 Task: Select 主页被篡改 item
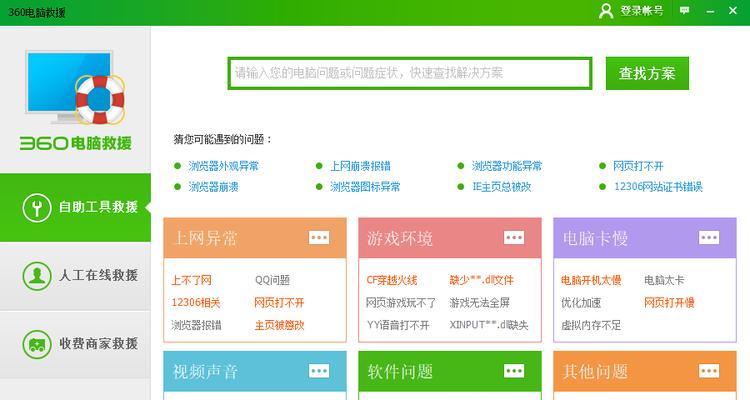pyautogui.click(x=279, y=325)
